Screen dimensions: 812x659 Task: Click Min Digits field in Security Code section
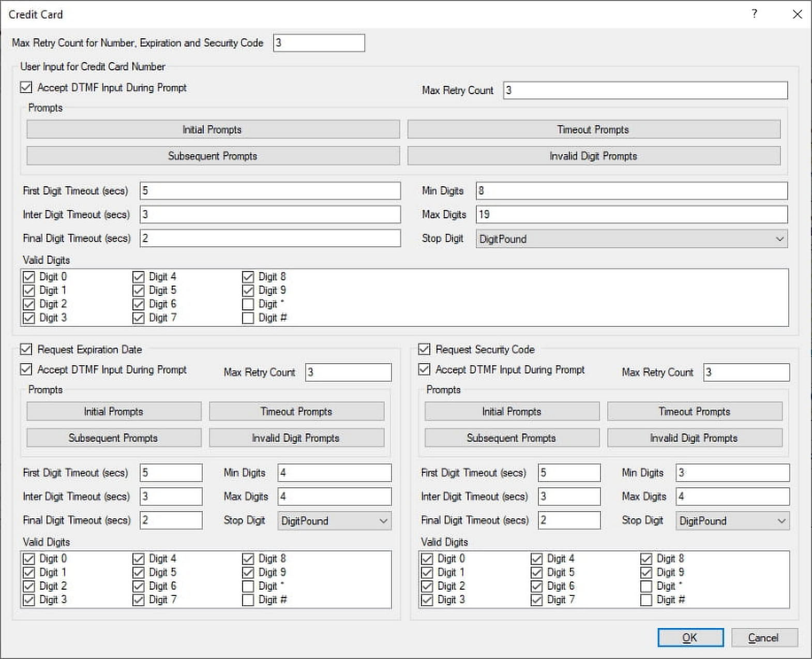(733, 472)
